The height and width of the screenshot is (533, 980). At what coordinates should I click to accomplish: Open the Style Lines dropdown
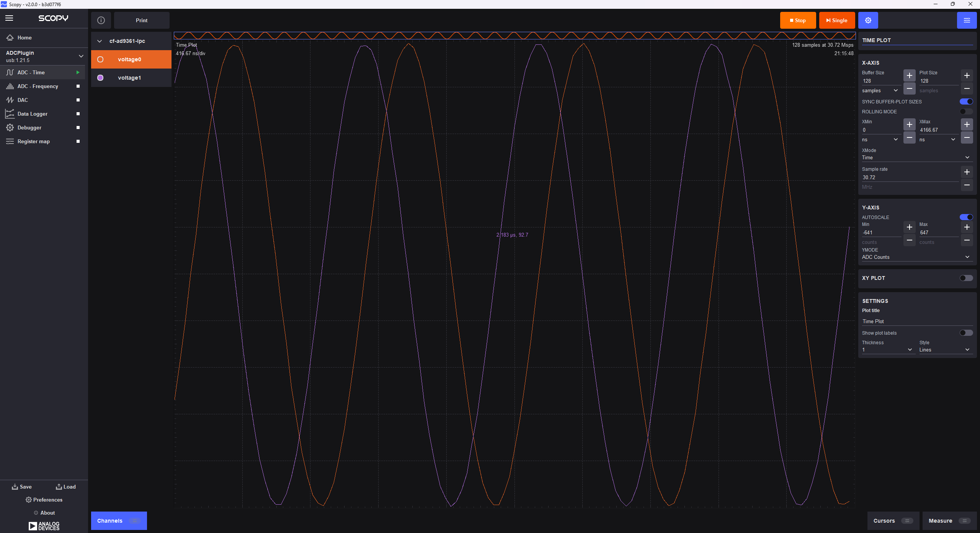coord(945,350)
